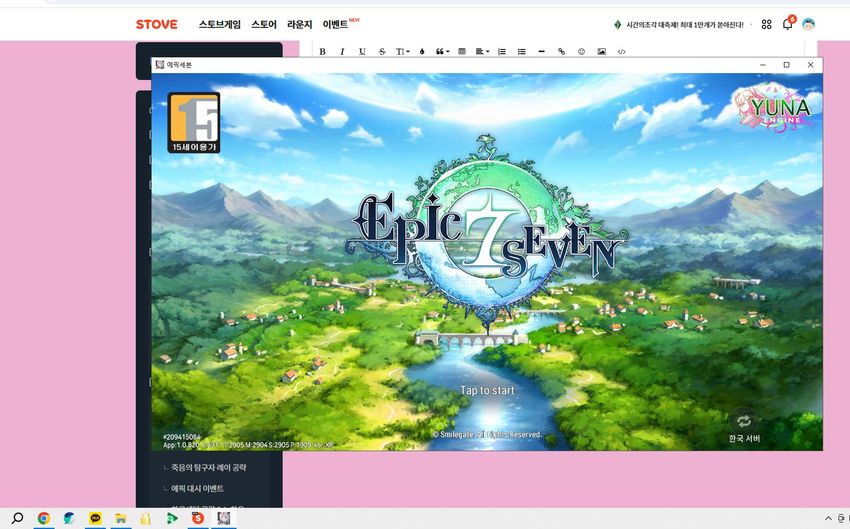Open KakaoTalk from the taskbar
Viewport: 850px width, 529px height.
click(95, 518)
